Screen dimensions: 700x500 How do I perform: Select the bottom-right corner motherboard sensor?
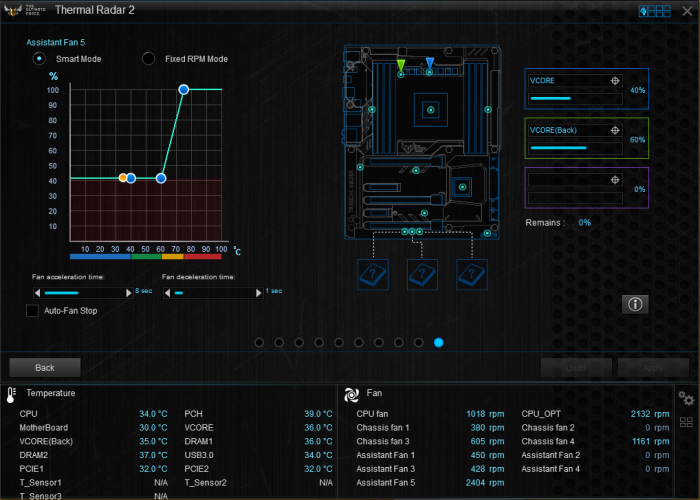487,233
